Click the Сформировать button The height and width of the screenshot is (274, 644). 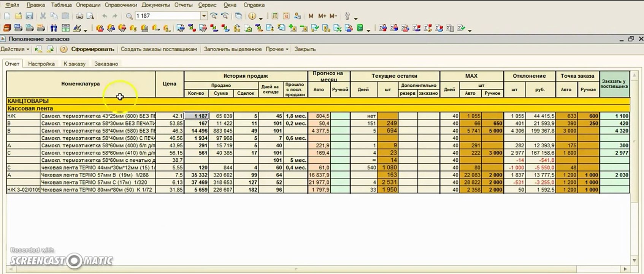pos(93,49)
